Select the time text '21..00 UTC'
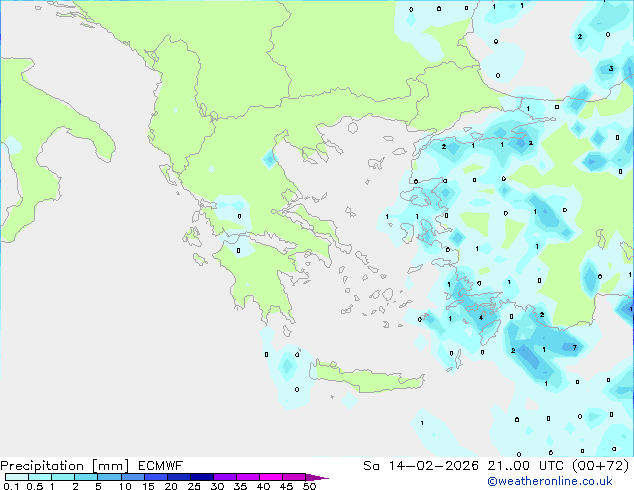Image resolution: width=634 pixels, height=490 pixels. click(526, 466)
